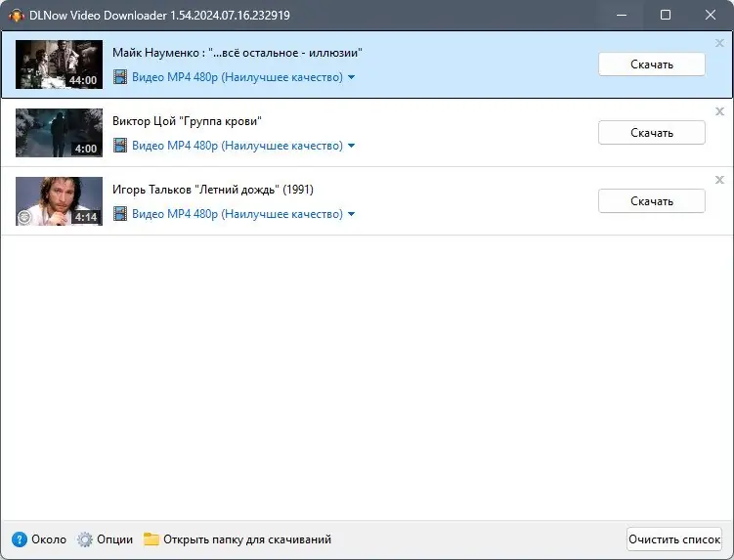Open Видео MP4 480p format selector for Игорь Тальков
Image resolution: width=734 pixels, height=560 pixels.
pos(237,213)
